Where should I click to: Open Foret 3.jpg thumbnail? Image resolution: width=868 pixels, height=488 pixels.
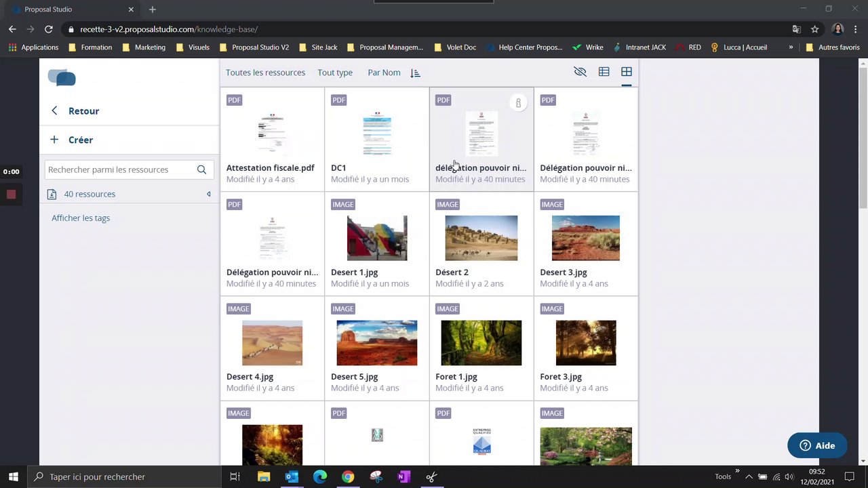[x=586, y=342]
